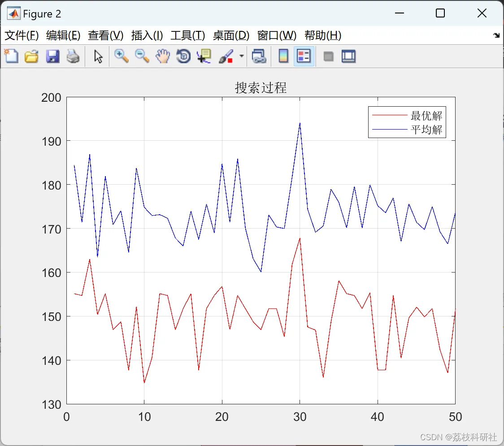Click the y-axis label 130
504x446 pixels.
click(x=51, y=405)
